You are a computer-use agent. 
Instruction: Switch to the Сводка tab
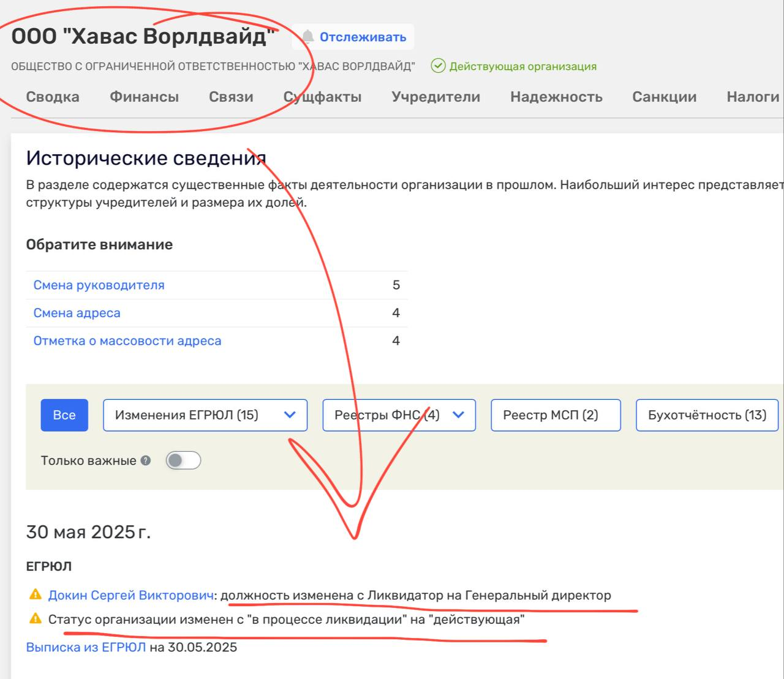(53, 97)
